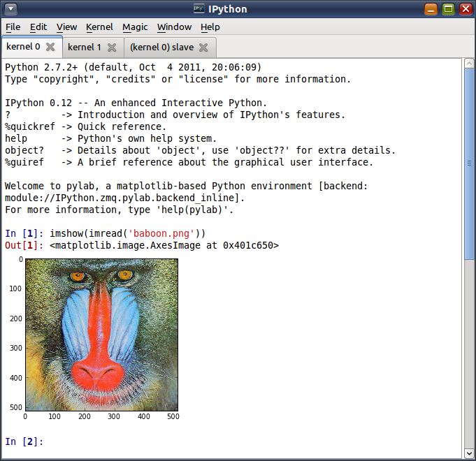Image resolution: width=476 pixels, height=461 pixels.
Task: Switch to the (kernel 0) slave tab
Action: click(x=161, y=47)
